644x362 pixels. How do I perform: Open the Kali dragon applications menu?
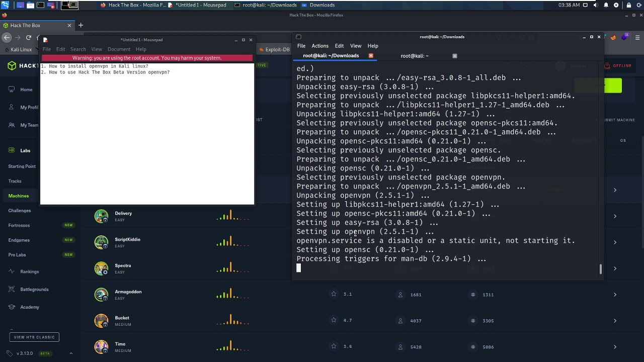click(x=5, y=5)
